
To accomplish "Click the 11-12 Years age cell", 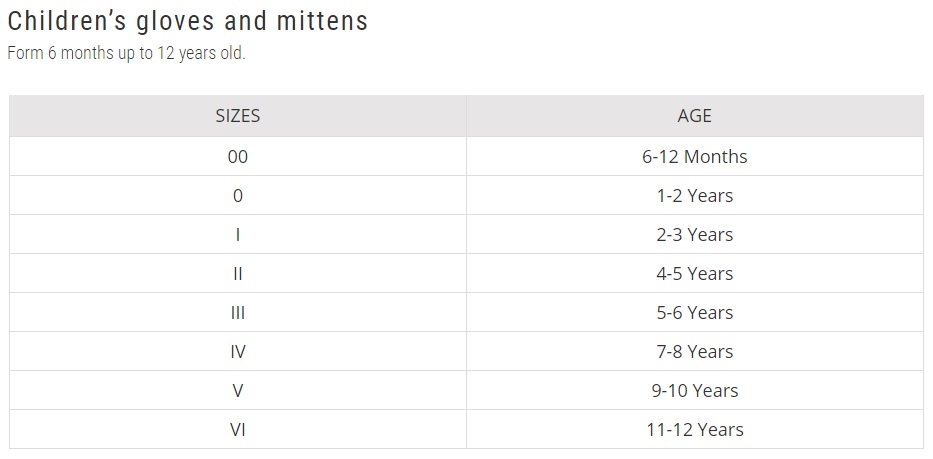I will 694,429.
